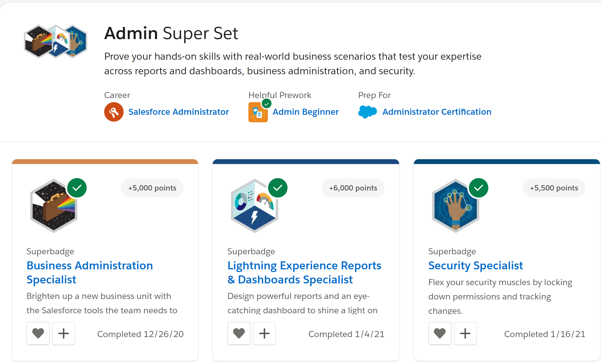Open the Security Specialist title link
Image resolution: width=601 pixels, height=364 pixels.
(x=475, y=265)
